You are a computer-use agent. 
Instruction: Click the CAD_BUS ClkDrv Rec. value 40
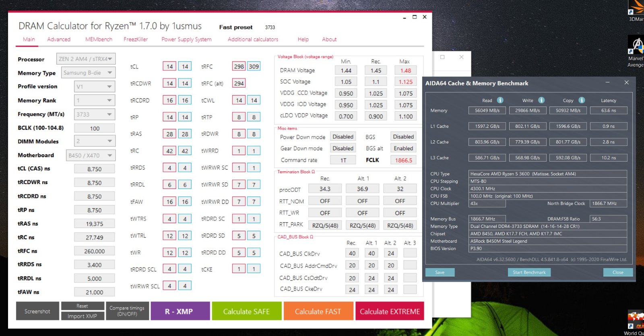click(352, 253)
